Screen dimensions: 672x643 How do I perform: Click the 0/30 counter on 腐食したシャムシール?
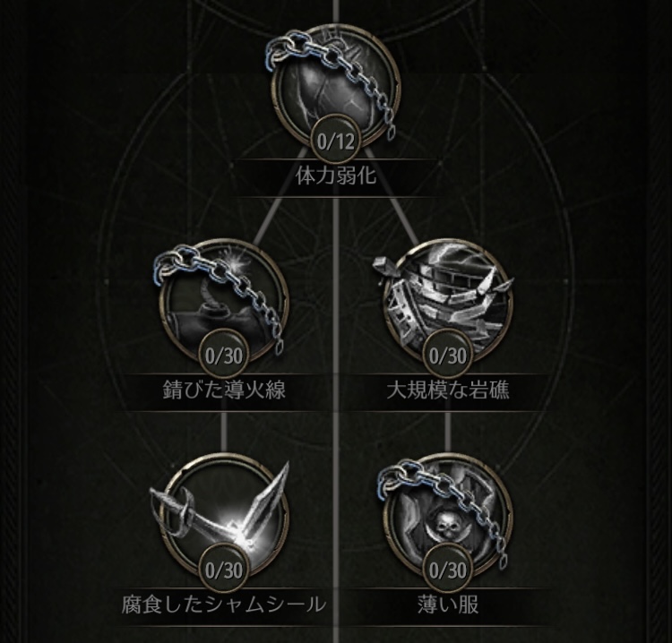tap(224, 570)
